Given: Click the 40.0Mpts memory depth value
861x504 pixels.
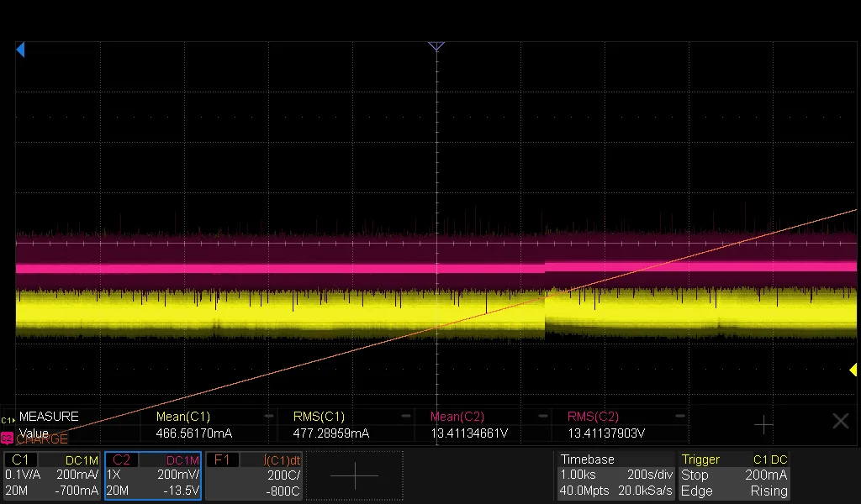Looking at the screenshot, I should (x=584, y=491).
